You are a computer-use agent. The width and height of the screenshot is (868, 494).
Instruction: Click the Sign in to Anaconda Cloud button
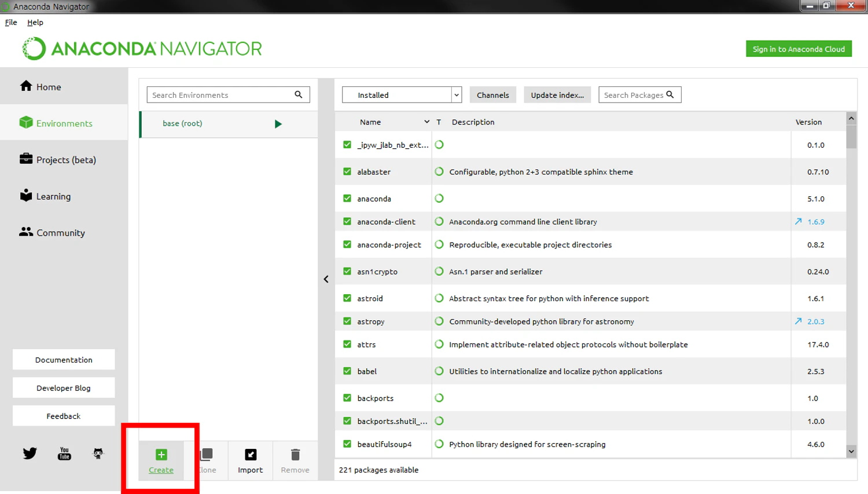(x=799, y=49)
